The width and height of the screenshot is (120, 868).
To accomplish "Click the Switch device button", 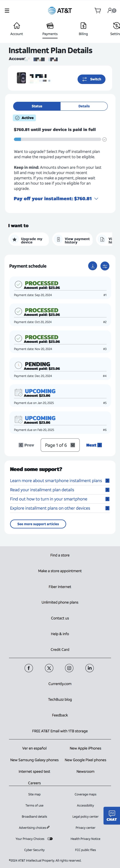I will point(92,79).
